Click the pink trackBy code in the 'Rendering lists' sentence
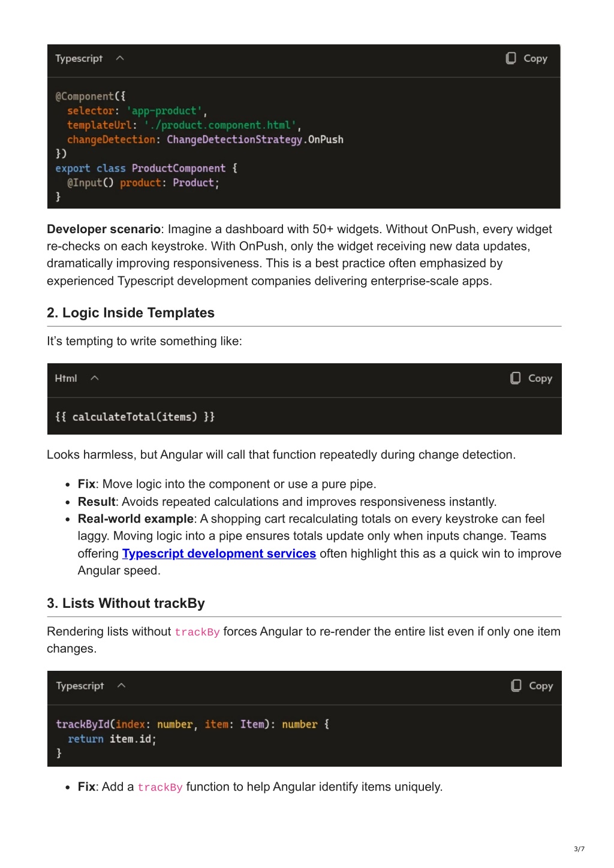Screen dimensions: 614x868 (197, 632)
